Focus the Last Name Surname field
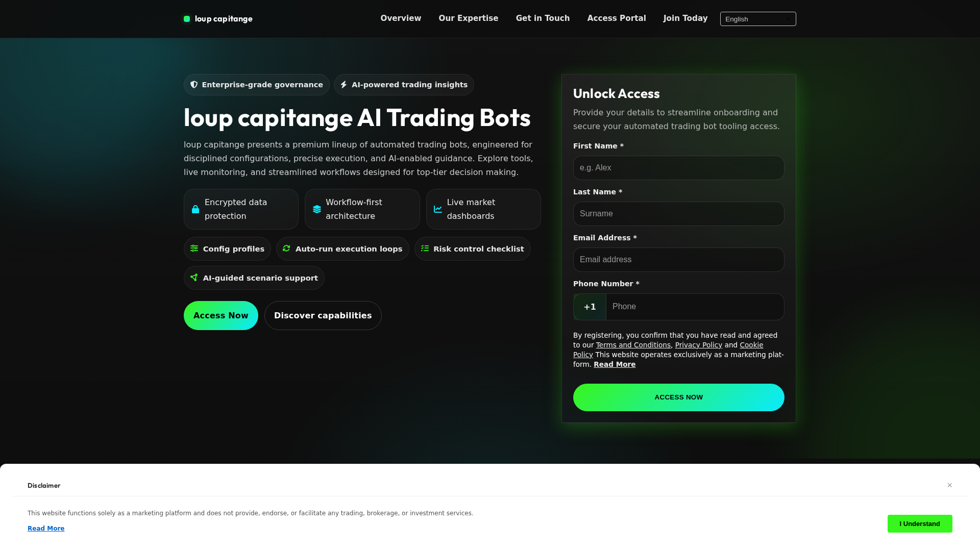980x551 pixels. tap(679, 214)
